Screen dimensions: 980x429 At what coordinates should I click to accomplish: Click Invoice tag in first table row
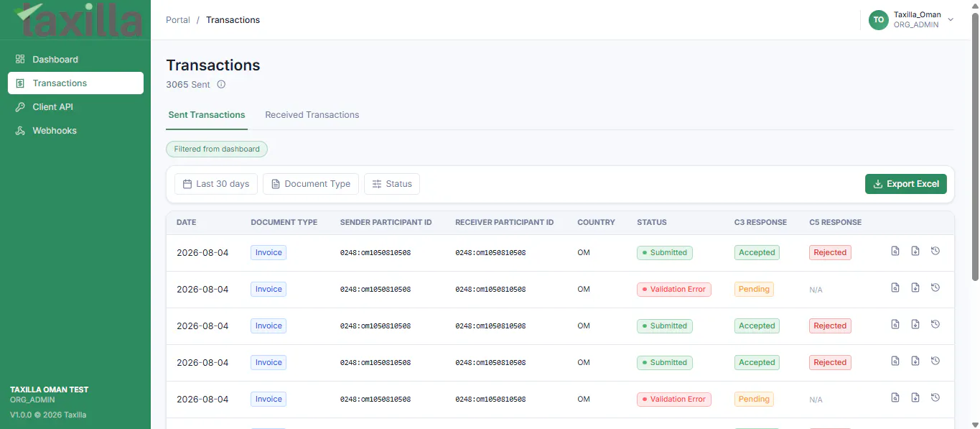click(269, 253)
